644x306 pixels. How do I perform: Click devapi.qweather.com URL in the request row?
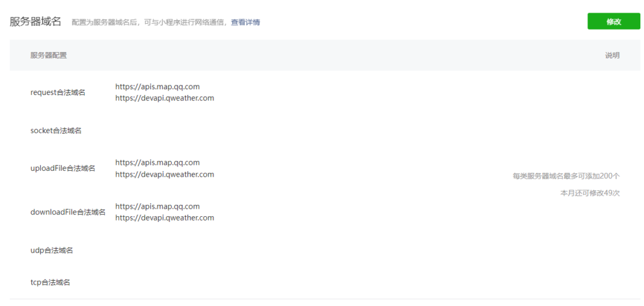(x=165, y=98)
